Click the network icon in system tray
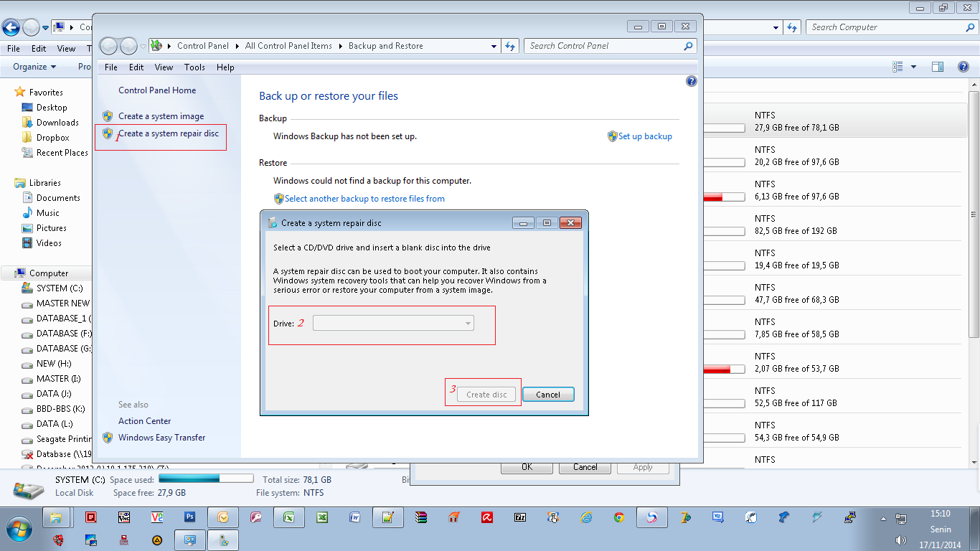Image resolution: width=980 pixels, height=551 pixels. click(901, 518)
